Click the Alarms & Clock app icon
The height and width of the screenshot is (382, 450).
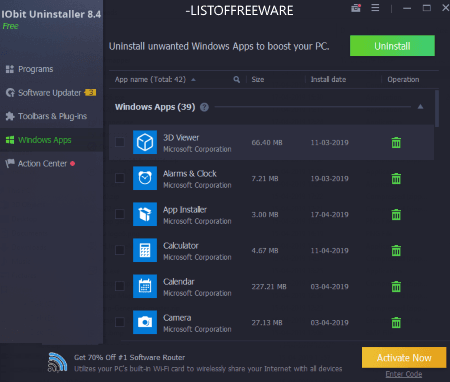pos(145,178)
